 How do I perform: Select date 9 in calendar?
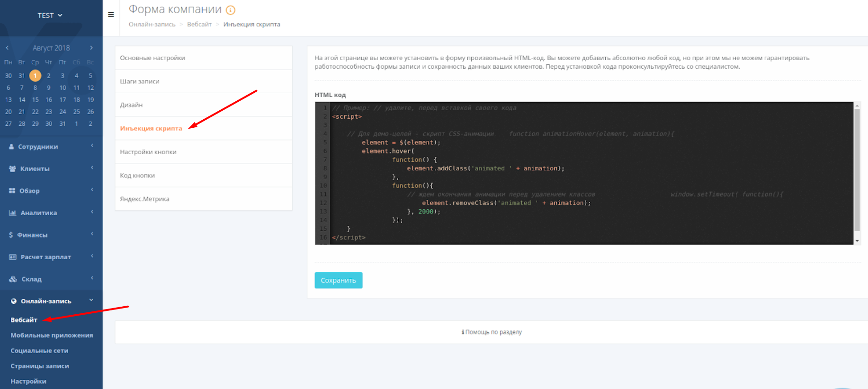tap(49, 88)
